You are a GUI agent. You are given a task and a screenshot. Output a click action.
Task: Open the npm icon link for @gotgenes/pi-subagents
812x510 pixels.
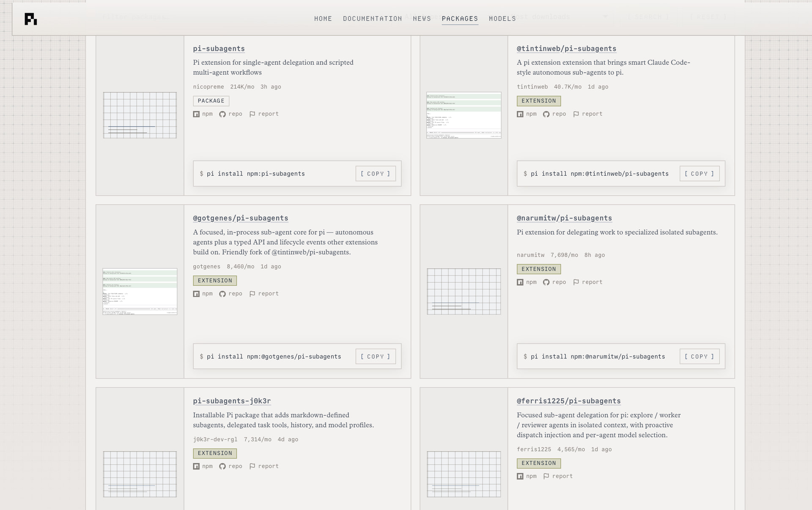pos(203,294)
